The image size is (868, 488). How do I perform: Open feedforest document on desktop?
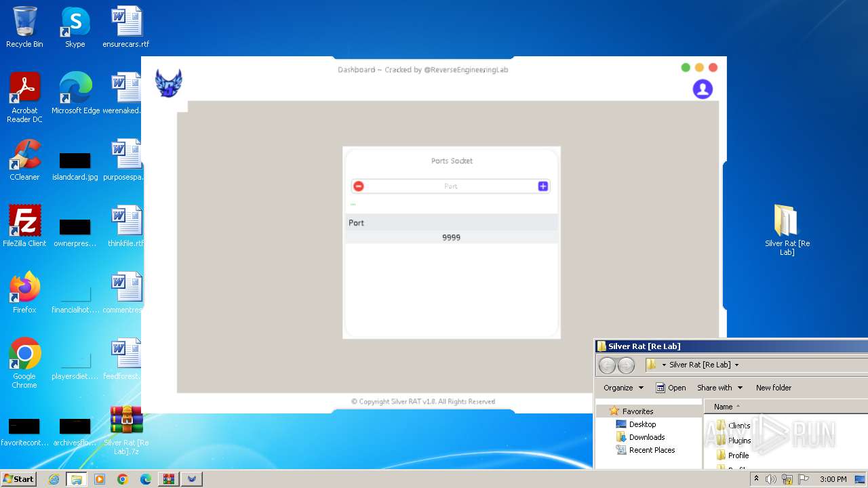click(125, 359)
